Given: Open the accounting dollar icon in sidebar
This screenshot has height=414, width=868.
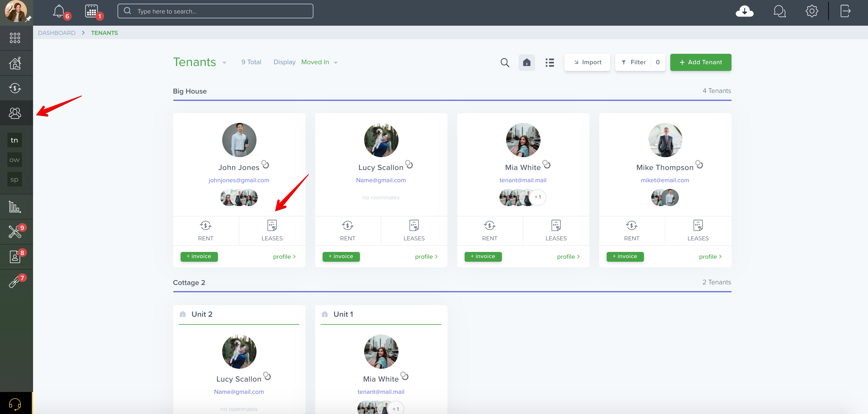Looking at the screenshot, I should pyautogui.click(x=15, y=88).
